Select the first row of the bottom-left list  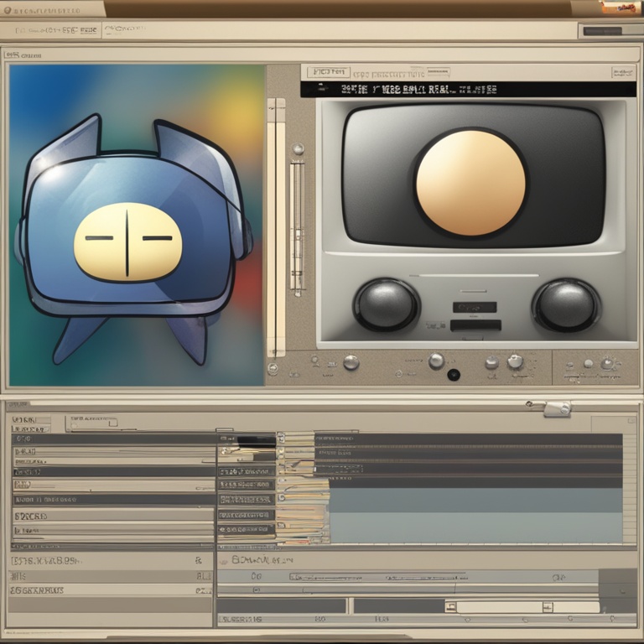tap(111, 561)
